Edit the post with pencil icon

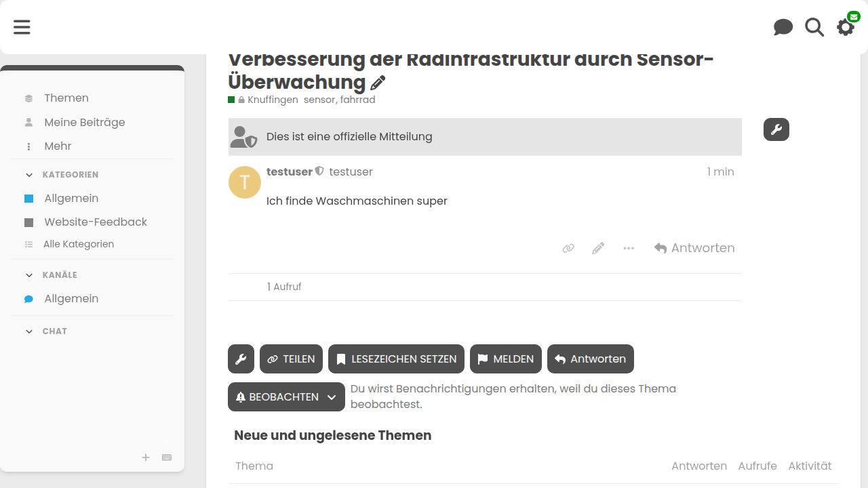(x=598, y=248)
